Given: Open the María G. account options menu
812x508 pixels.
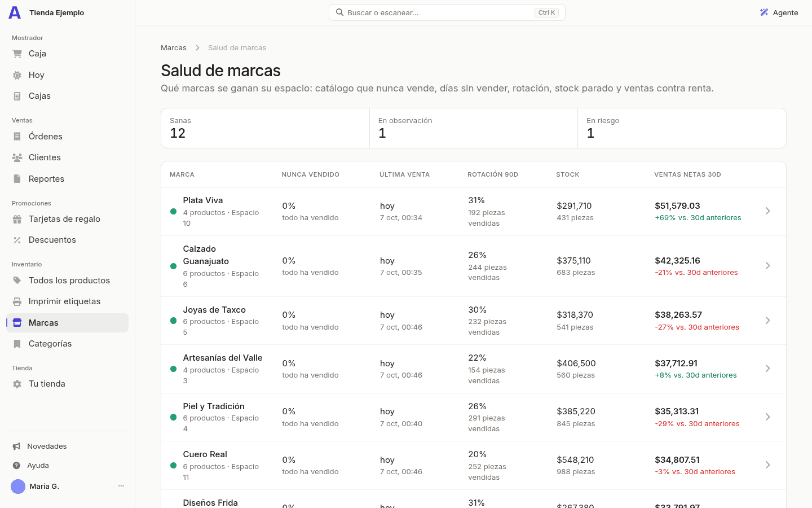Looking at the screenshot, I should tap(121, 486).
